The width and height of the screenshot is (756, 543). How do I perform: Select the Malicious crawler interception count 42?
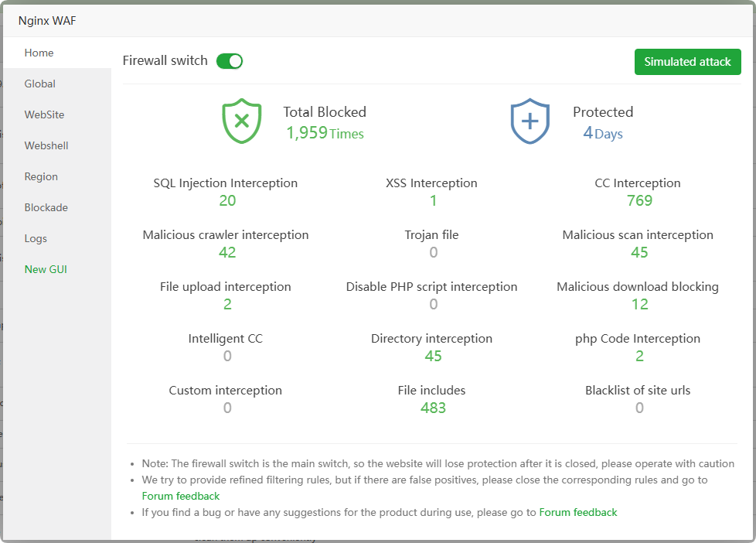pos(226,252)
